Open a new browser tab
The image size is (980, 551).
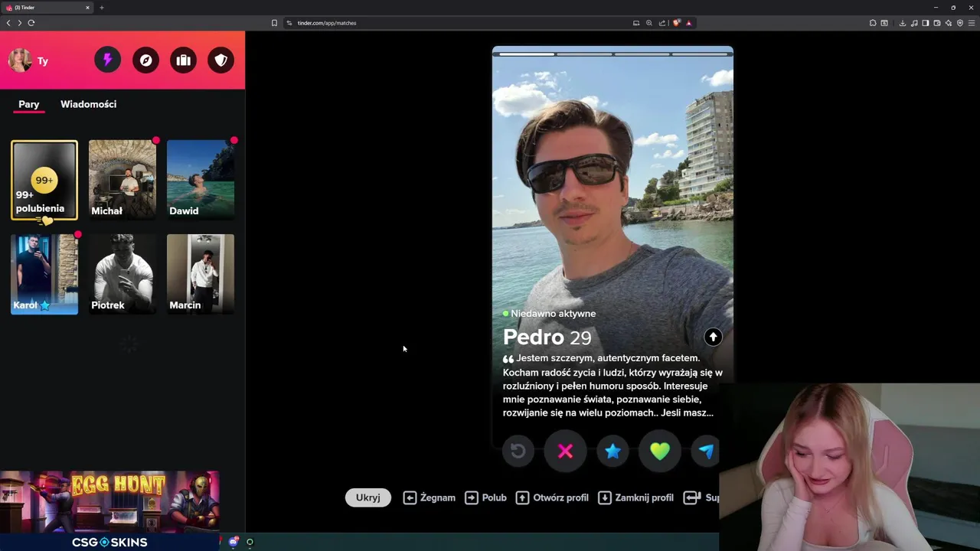pyautogui.click(x=101, y=8)
